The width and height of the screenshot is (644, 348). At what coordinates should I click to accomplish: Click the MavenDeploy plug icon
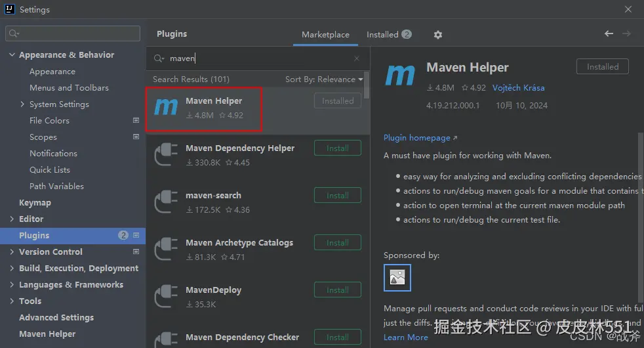point(166,297)
